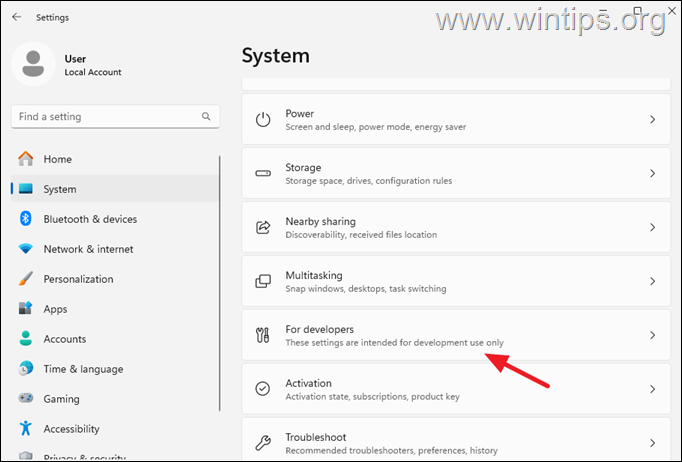Go back using the back arrow
This screenshot has width=682, height=462.
pos(17,17)
